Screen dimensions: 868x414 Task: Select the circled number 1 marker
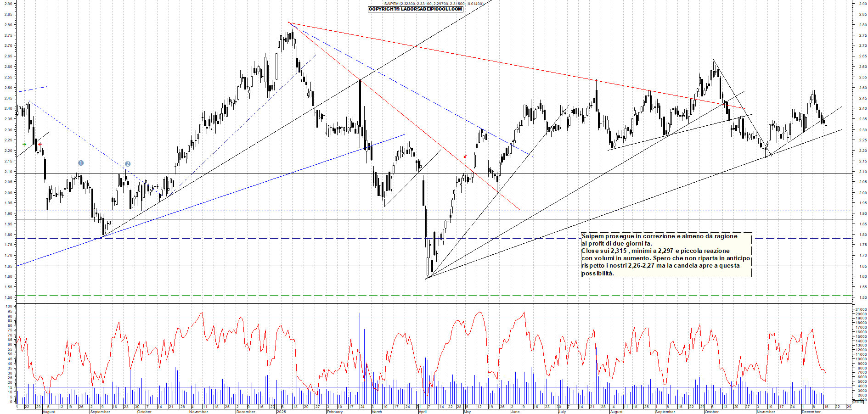pos(81,163)
